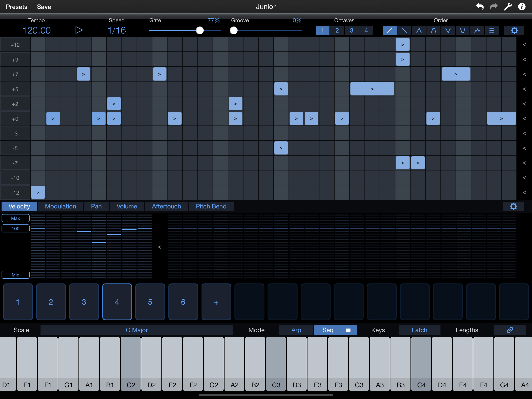Image resolution: width=532 pixels, height=399 pixels.
Task: Set Octaves to 3
Action: (351, 31)
